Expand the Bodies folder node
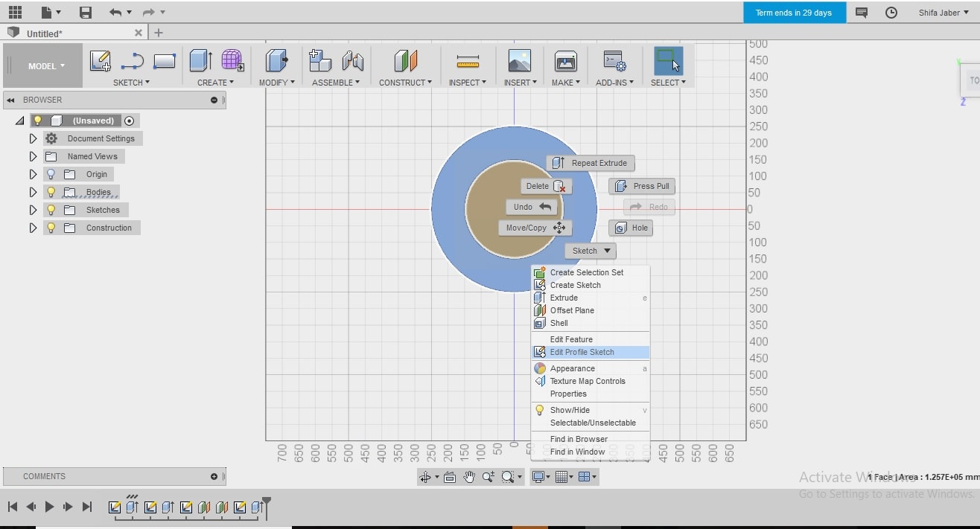Image resolution: width=980 pixels, height=529 pixels. [x=33, y=192]
